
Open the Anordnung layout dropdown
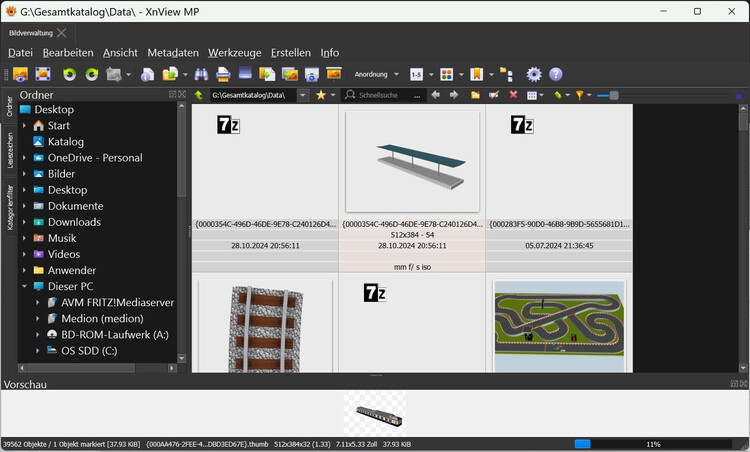pyautogui.click(x=376, y=74)
